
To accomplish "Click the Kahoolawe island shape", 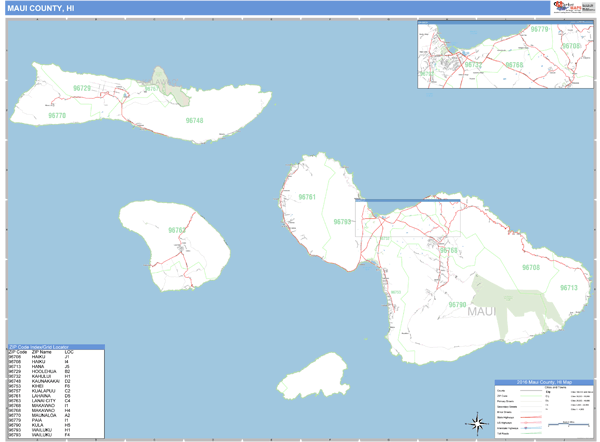I will click(313, 376).
